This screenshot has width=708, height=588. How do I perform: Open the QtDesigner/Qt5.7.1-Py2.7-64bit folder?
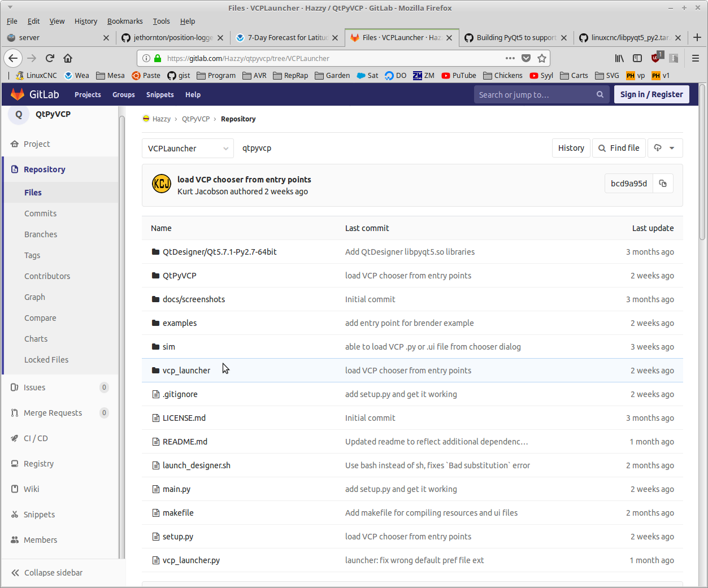coord(220,252)
